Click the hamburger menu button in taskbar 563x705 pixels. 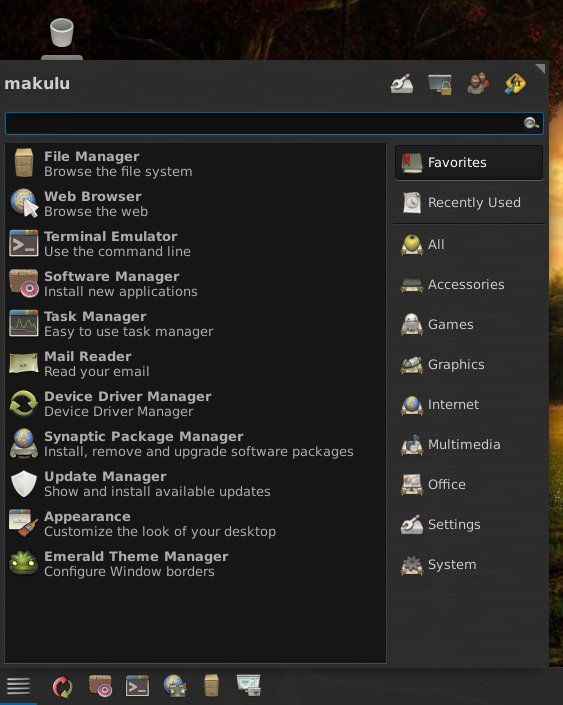[18, 686]
